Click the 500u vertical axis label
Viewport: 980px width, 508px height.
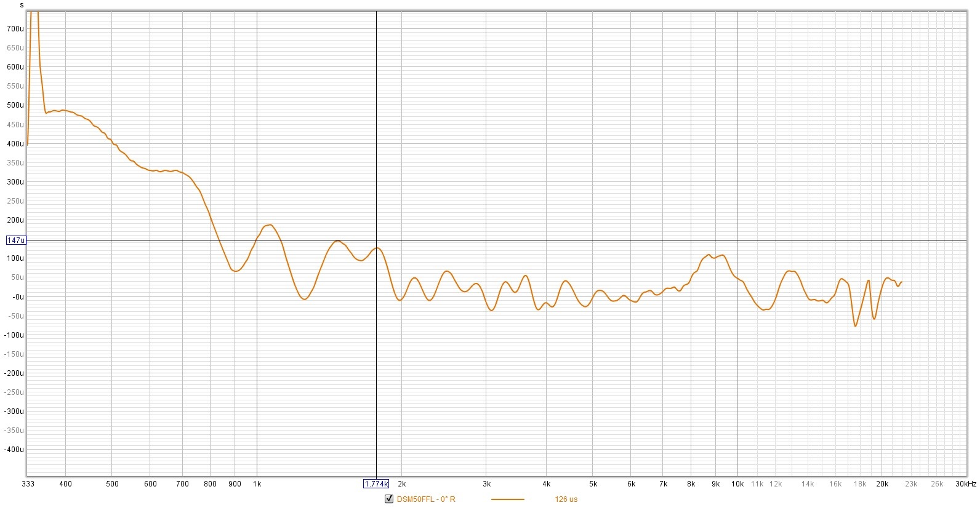coord(15,105)
